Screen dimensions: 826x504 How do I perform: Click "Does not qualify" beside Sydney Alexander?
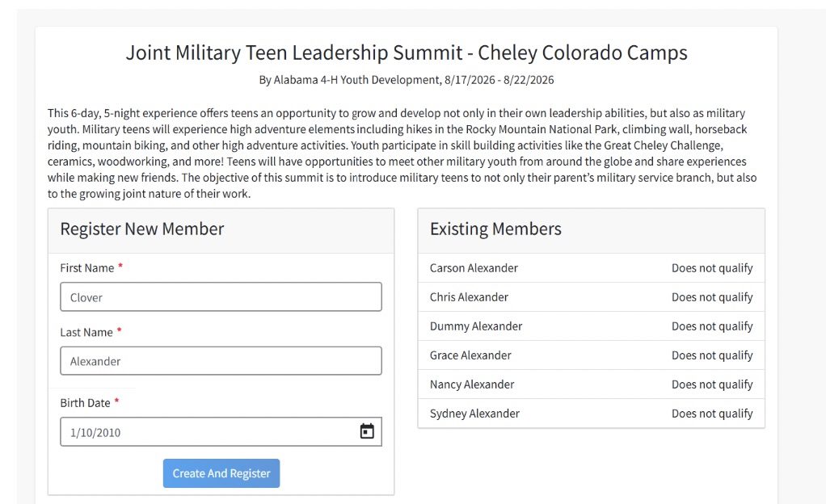[712, 414]
